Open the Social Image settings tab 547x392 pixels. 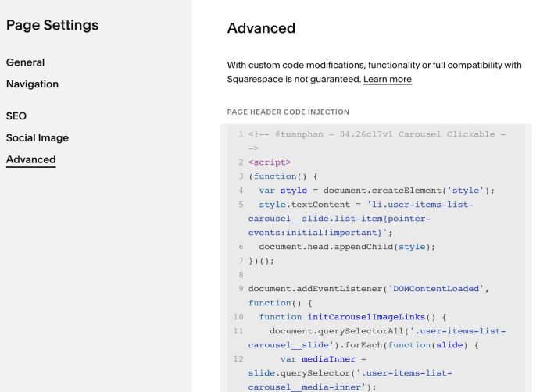[38, 138]
